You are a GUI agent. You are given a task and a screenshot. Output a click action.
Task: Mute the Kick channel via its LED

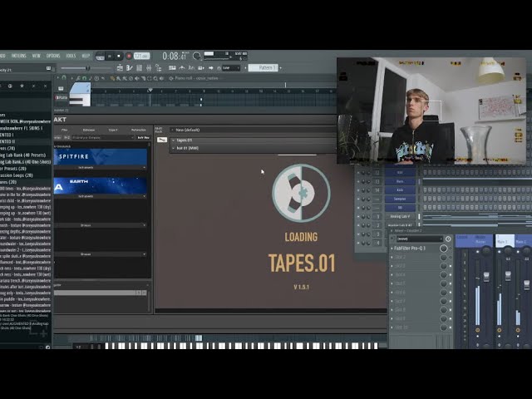[x=359, y=190]
